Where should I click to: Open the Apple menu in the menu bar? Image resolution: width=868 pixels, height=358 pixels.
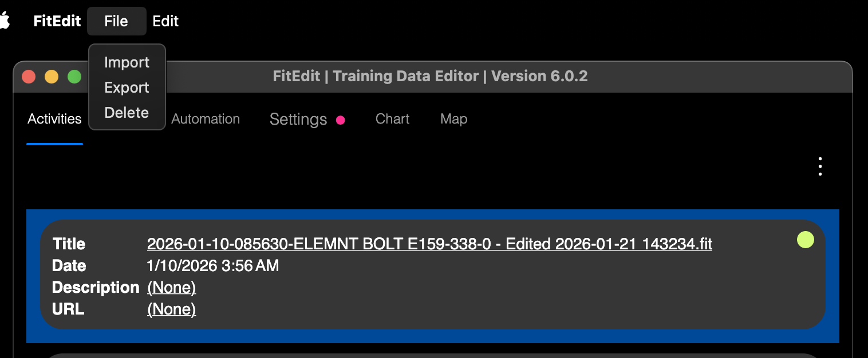click(6, 21)
